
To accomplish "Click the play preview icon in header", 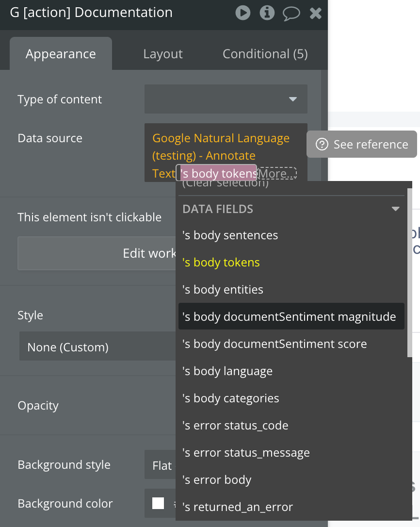I will pyautogui.click(x=242, y=13).
